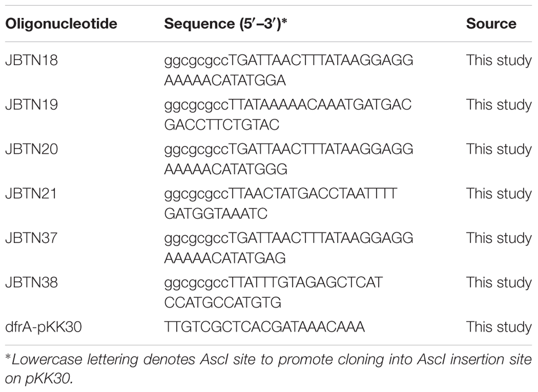Click the TTGTCGCTCACGATAAACAAA sequence
The image size is (538, 392).
coord(265,327)
